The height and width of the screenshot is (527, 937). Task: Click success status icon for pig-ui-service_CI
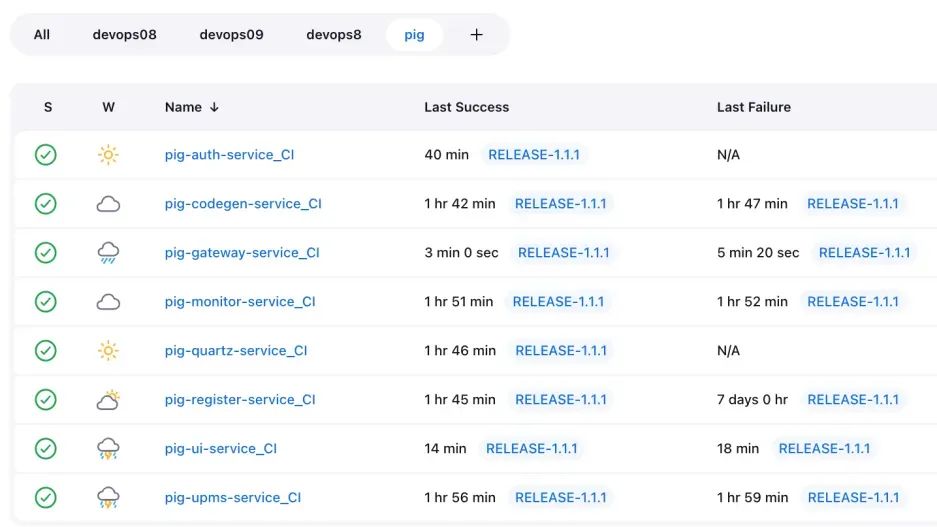pyautogui.click(x=45, y=449)
